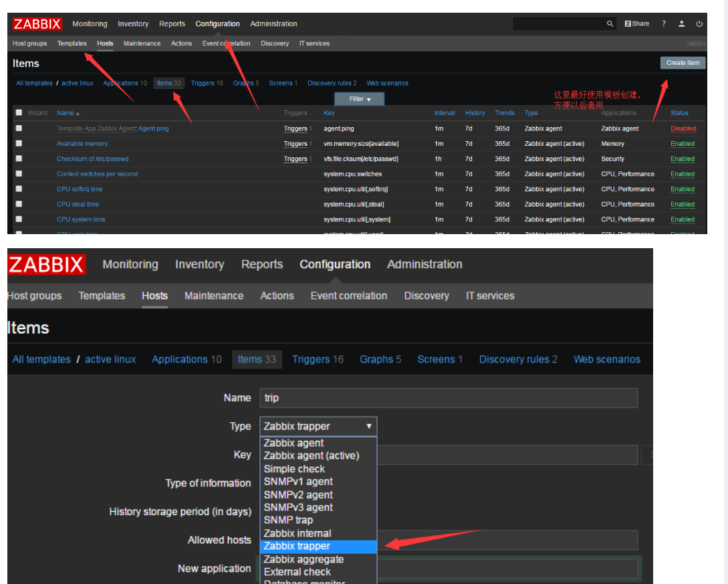Image resolution: width=728 pixels, height=584 pixels.
Task: Open the Monitoring menu
Action: pos(90,23)
